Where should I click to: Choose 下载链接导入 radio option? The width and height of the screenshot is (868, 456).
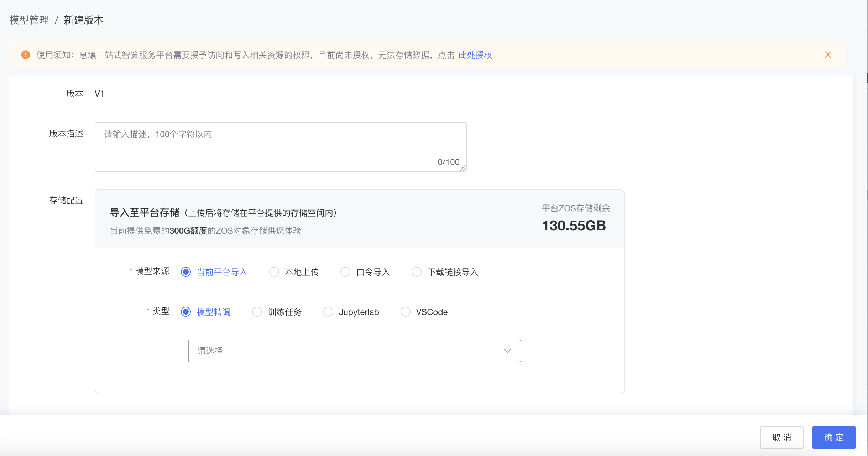417,272
